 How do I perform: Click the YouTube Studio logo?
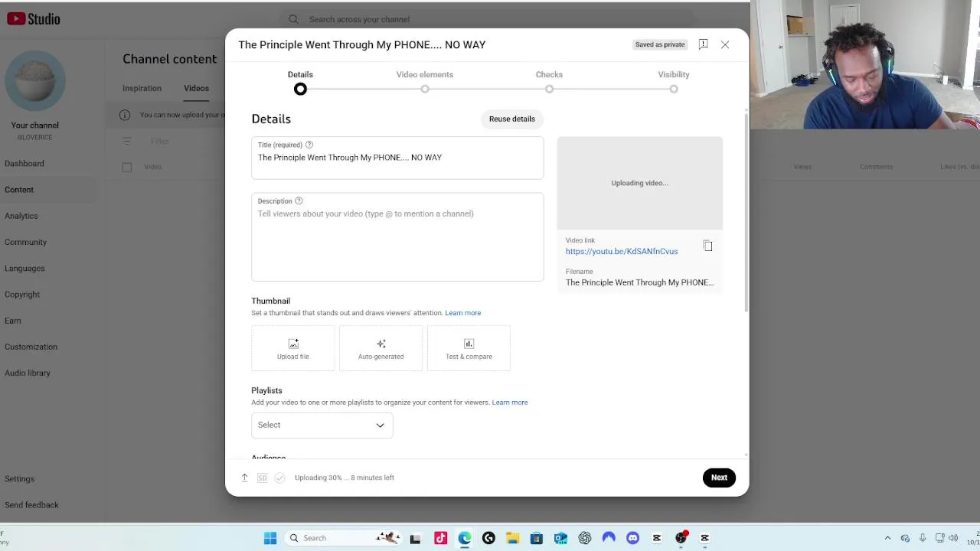(33, 19)
